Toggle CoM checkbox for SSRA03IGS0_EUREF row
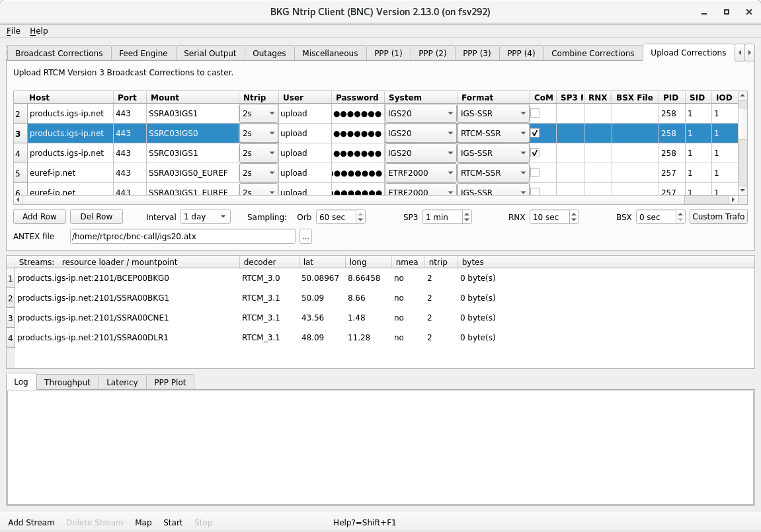 pos(535,172)
